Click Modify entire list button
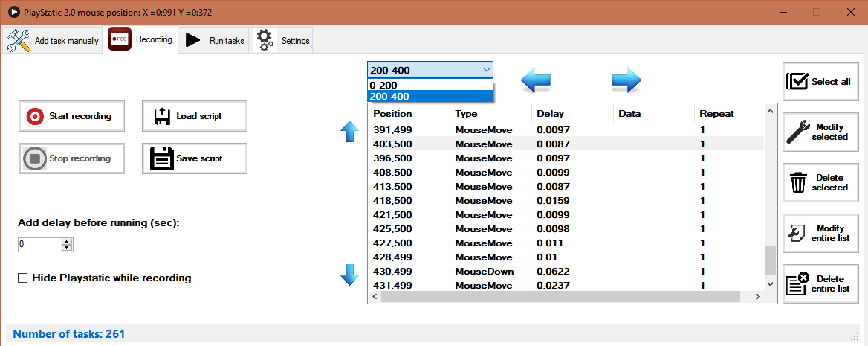Screen dimensions: 868x346 point(820,233)
